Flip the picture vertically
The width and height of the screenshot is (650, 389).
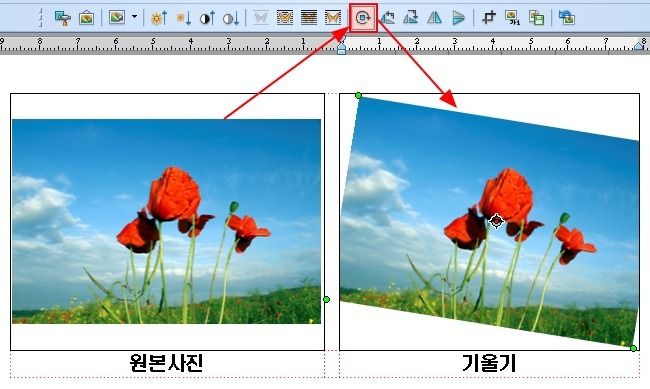458,18
